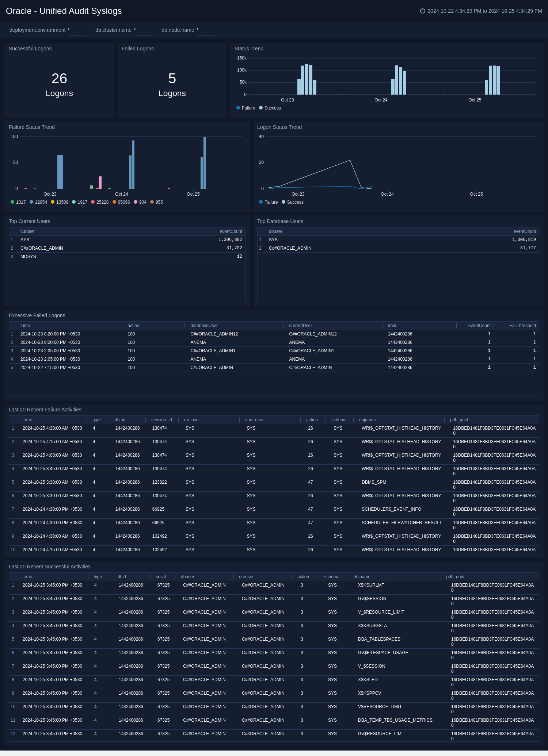This screenshot has width=548, height=756.
Task: Sort Excessive Failed Logons by currentUser
Action: coord(300,326)
